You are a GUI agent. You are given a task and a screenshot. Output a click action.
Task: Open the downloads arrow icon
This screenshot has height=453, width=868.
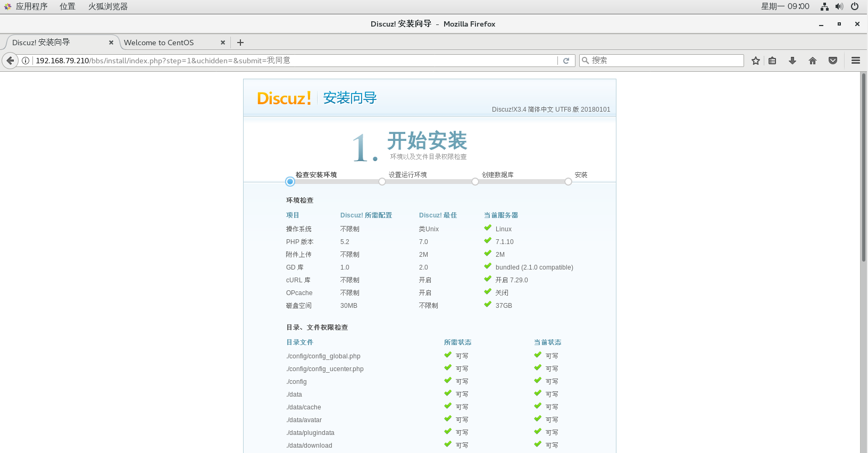[x=792, y=61]
